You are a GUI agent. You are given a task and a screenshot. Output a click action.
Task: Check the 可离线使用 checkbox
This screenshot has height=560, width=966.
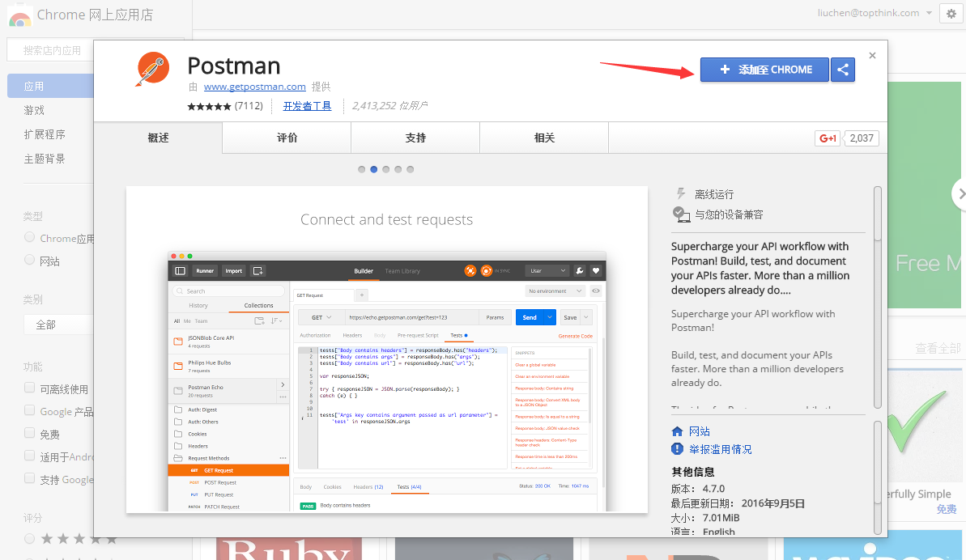click(29, 387)
